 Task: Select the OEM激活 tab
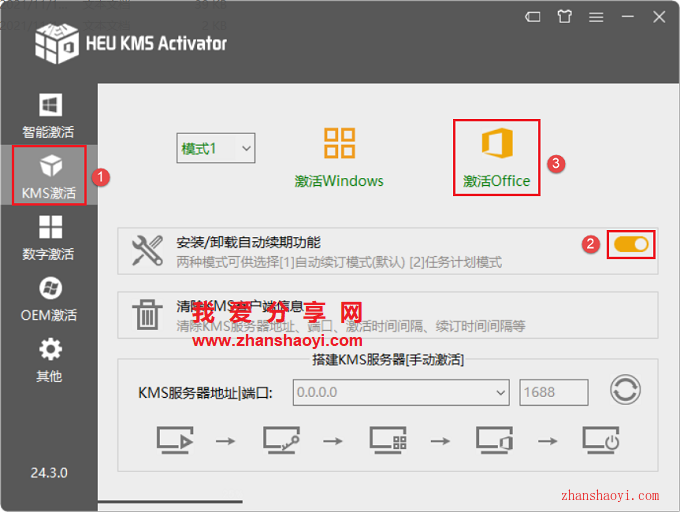tap(49, 299)
